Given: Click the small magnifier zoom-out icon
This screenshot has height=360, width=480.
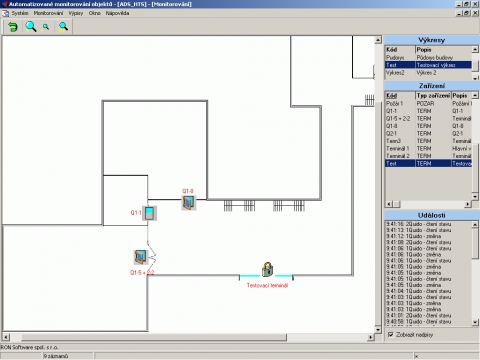Looking at the screenshot, I should pyautogui.click(x=46, y=27).
